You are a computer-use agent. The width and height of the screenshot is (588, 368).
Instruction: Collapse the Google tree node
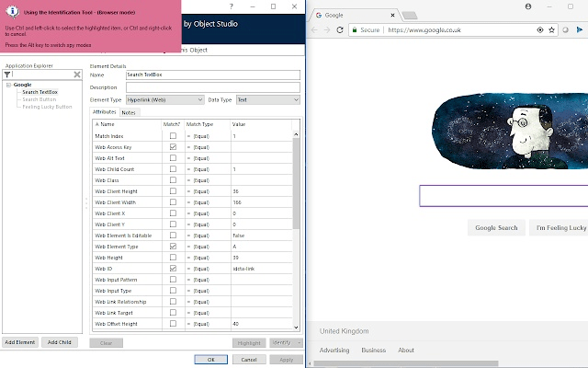click(8, 85)
